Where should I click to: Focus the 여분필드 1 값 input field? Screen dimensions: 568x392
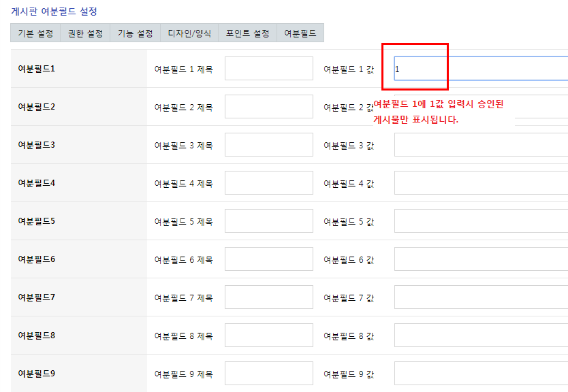point(481,69)
